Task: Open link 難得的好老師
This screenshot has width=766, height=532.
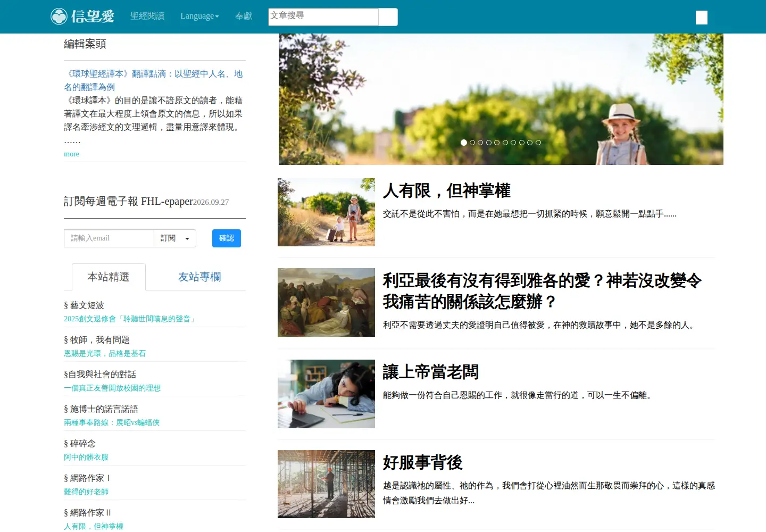Action: click(86, 492)
